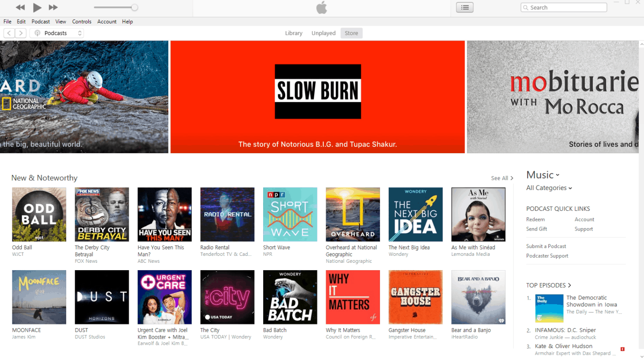
Task: Open the Up Next list icon
Action: (x=465, y=7)
